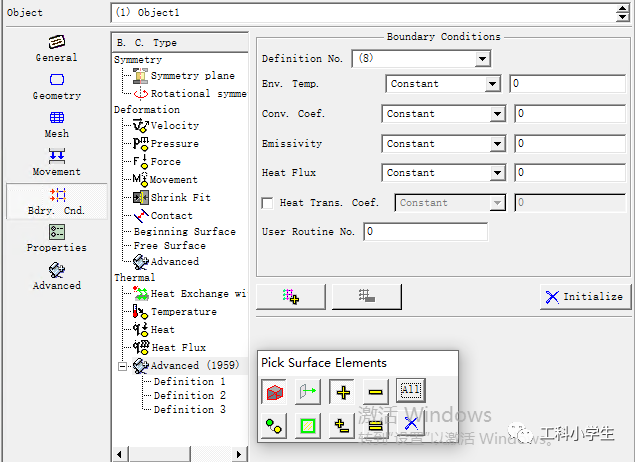Screen dimensions: 635x462
Task: Select Symmetry plane boundary condition
Action: (x=184, y=76)
